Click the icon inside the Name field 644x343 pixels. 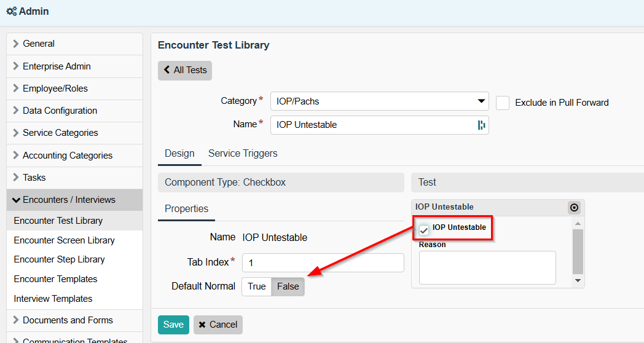[481, 125]
